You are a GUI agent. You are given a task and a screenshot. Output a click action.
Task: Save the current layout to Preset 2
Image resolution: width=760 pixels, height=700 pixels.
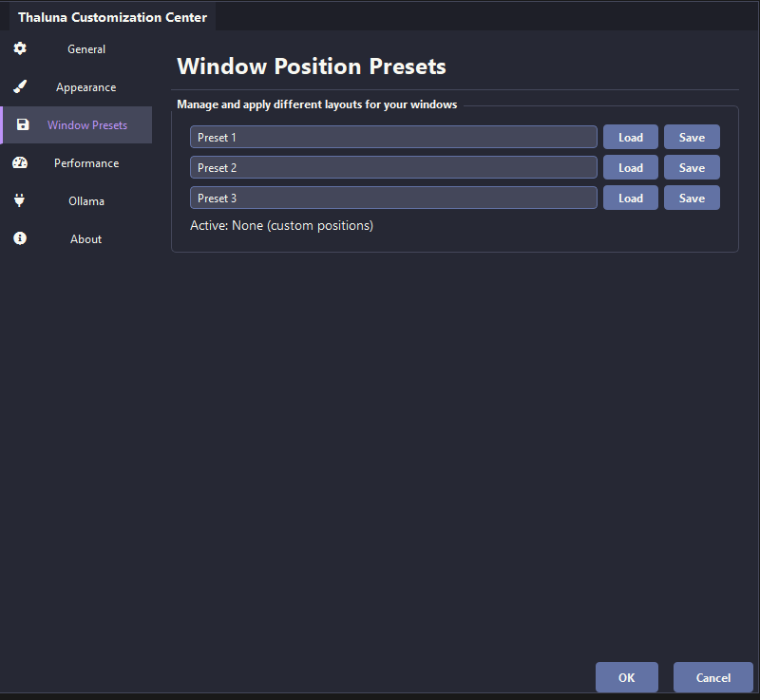pos(692,167)
